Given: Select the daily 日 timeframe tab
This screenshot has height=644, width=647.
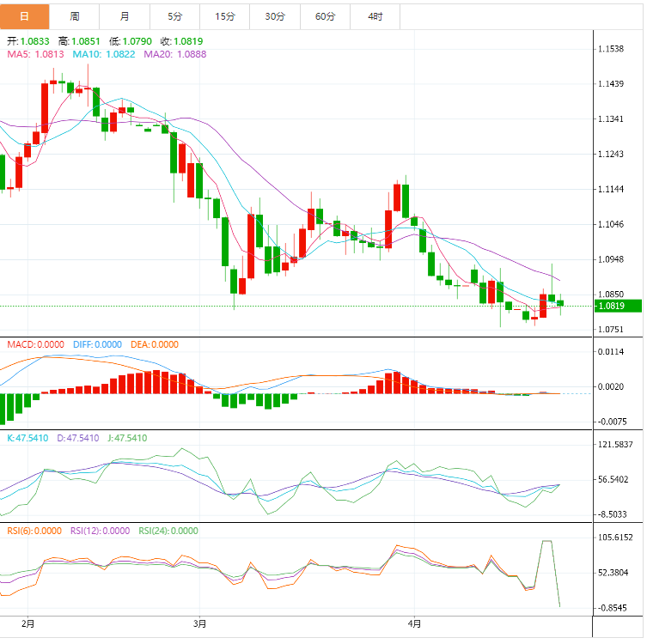Looking at the screenshot, I should 24,16.
